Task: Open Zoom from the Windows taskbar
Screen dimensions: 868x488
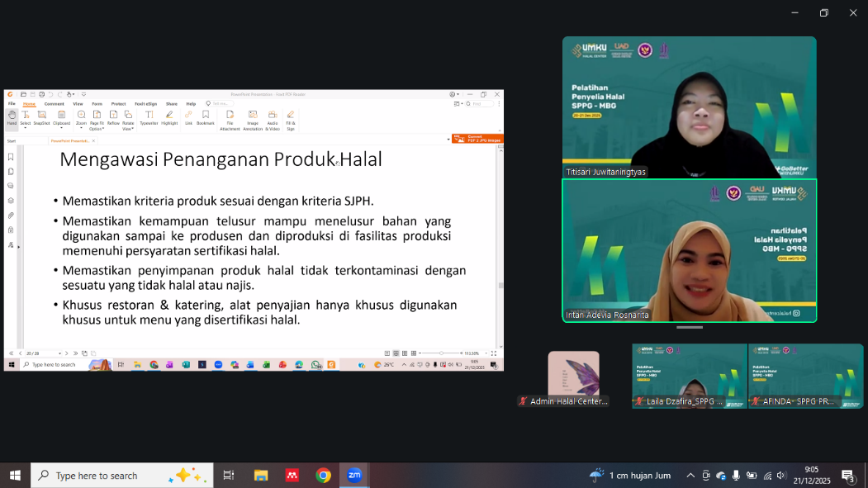Action: tap(354, 475)
